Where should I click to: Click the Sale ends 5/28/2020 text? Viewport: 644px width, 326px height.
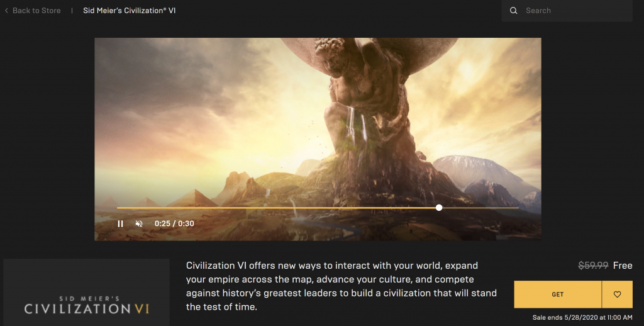click(x=582, y=317)
